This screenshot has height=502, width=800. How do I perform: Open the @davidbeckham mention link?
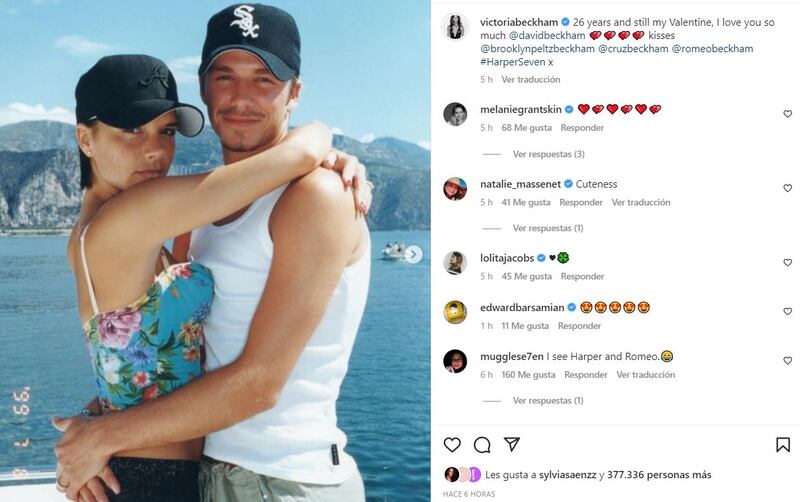click(x=546, y=36)
